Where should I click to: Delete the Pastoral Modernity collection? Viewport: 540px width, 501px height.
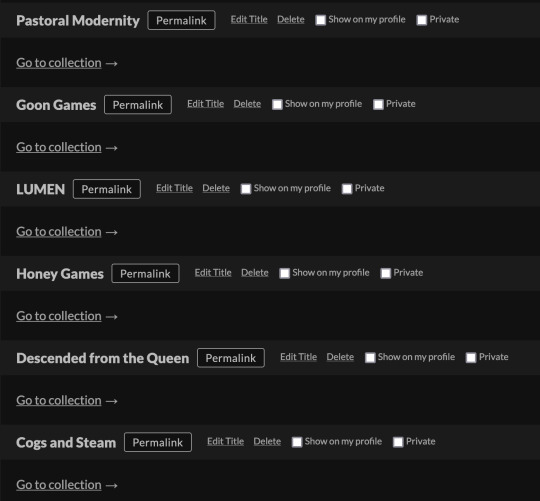[291, 20]
